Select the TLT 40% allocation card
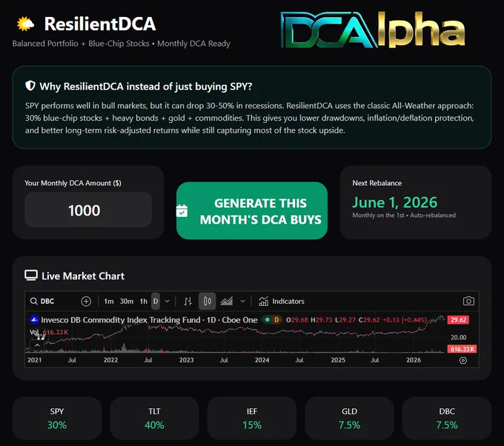Image resolution: width=504 pixels, height=446 pixels. pos(154,419)
